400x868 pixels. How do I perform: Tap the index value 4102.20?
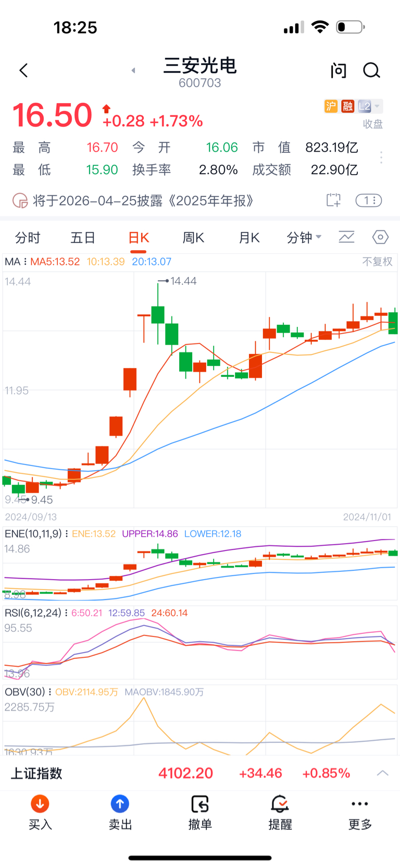coord(186,773)
